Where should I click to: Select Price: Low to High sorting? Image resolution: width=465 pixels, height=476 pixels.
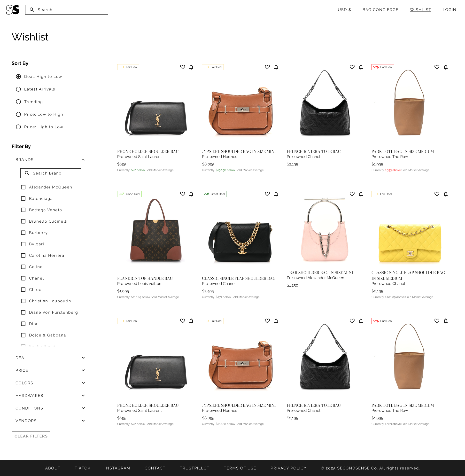click(x=18, y=114)
